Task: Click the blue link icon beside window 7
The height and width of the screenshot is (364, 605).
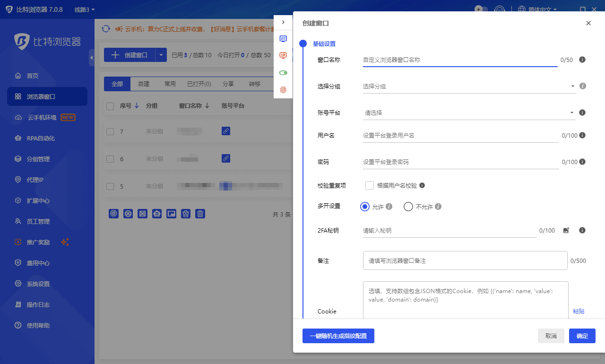Action: point(225,131)
